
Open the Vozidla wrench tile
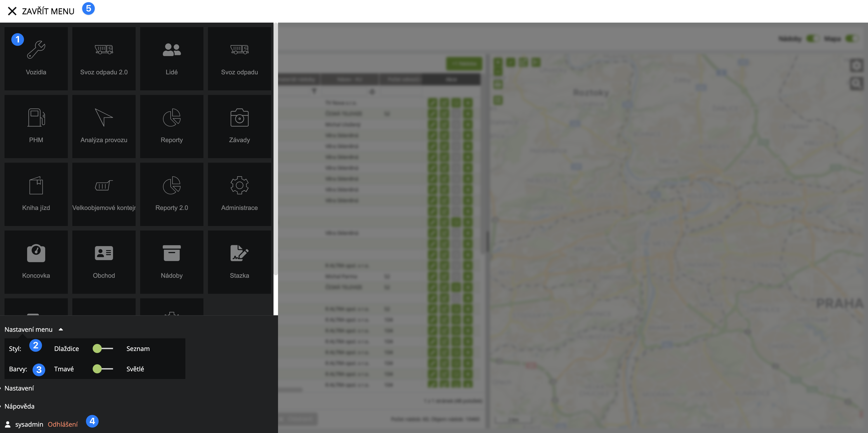[36, 58]
